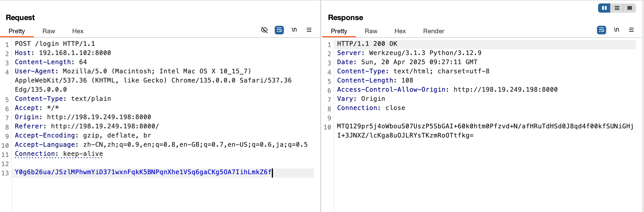This screenshot has width=644, height=212.
Task: Toggle word wrap icon in Response panel
Action: coord(602,30)
